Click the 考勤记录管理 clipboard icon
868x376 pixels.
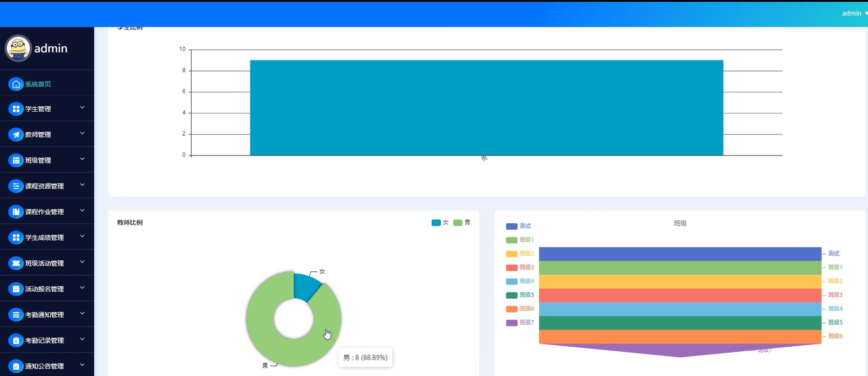click(x=16, y=340)
